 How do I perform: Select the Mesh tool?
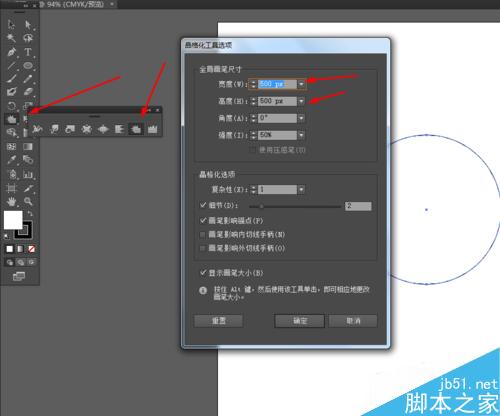pos(11,147)
